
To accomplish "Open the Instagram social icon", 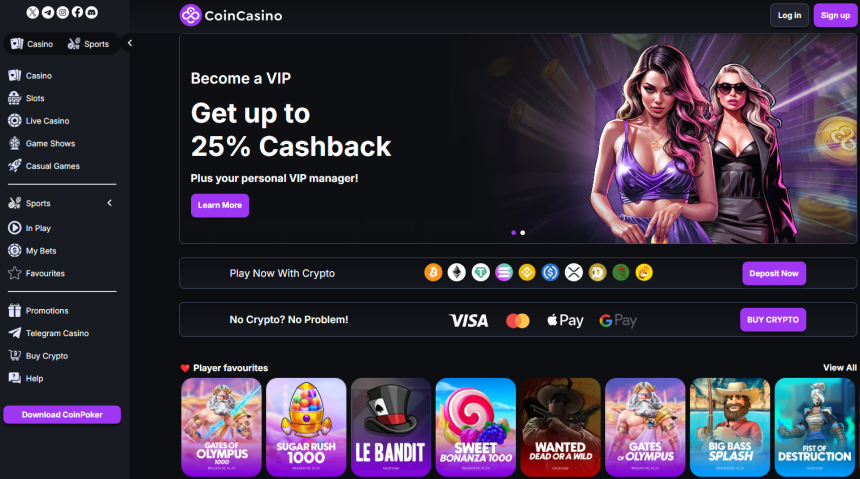I will [x=63, y=12].
